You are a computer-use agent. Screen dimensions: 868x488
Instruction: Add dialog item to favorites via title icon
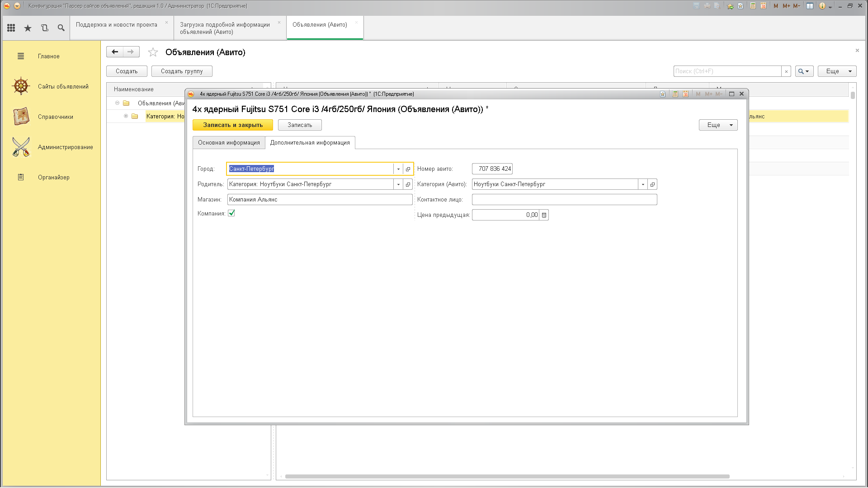point(662,94)
